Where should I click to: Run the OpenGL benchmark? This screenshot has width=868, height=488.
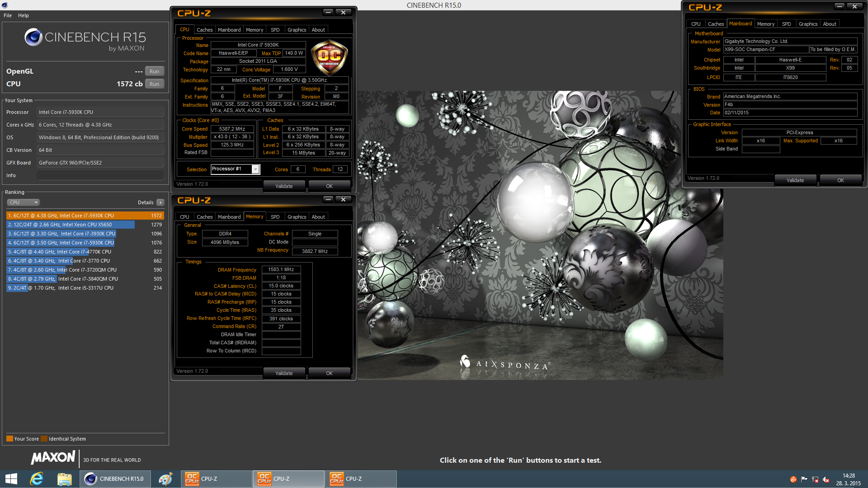[154, 71]
